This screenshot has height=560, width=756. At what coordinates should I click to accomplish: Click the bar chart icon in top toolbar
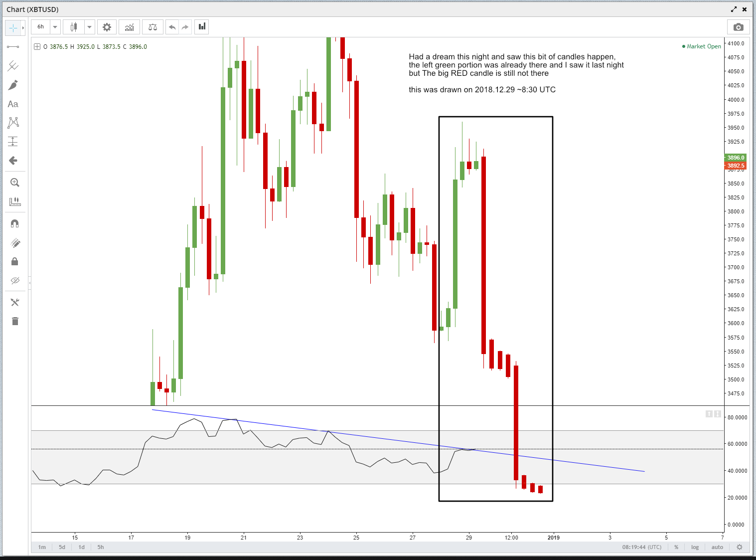(202, 26)
